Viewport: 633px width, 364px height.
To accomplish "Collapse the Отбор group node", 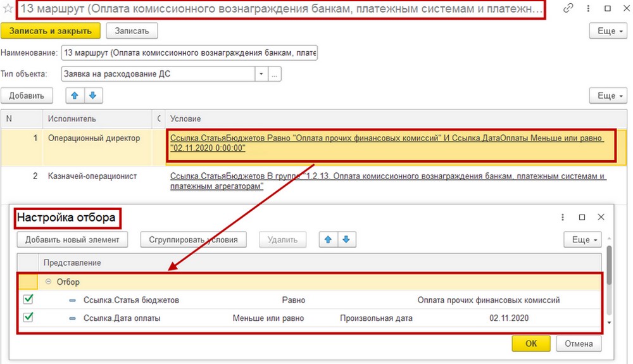I will coord(49,282).
